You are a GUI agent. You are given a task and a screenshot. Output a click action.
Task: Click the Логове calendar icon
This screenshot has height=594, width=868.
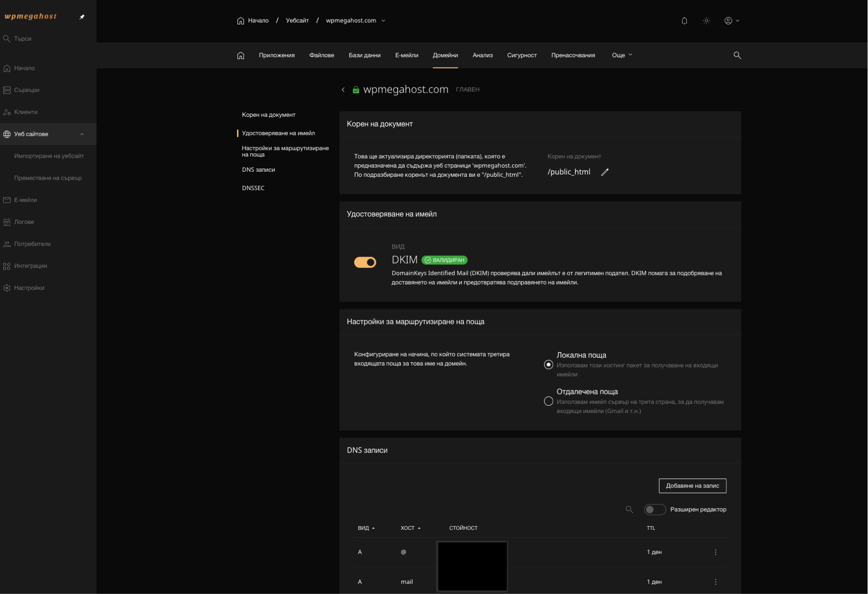pos(7,222)
